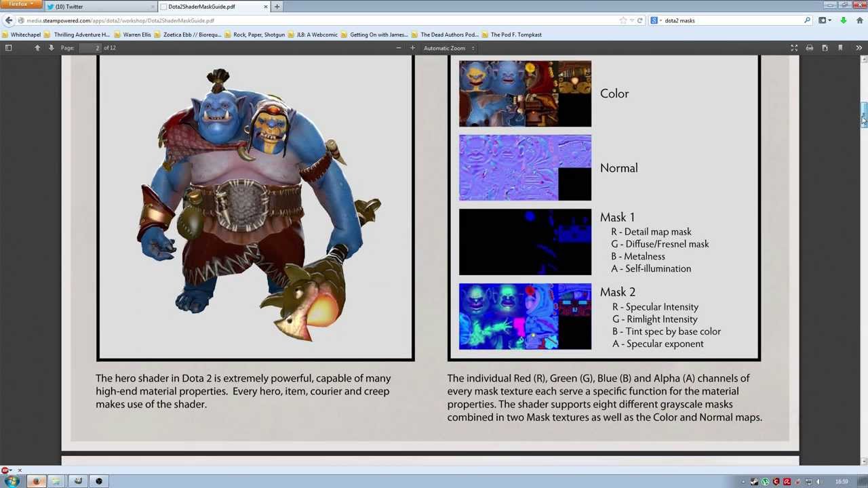
Task: Open the Firefox downloads arrow
Action: click(844, 20)
